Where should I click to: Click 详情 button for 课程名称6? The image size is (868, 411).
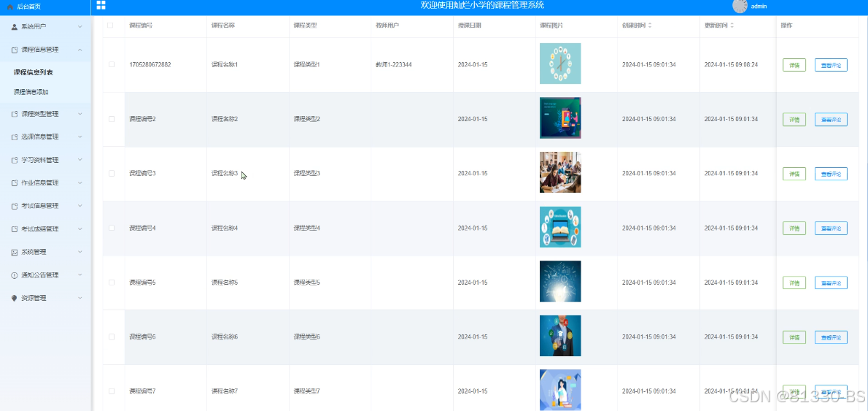pyautogui.click(x=794, y=337)
